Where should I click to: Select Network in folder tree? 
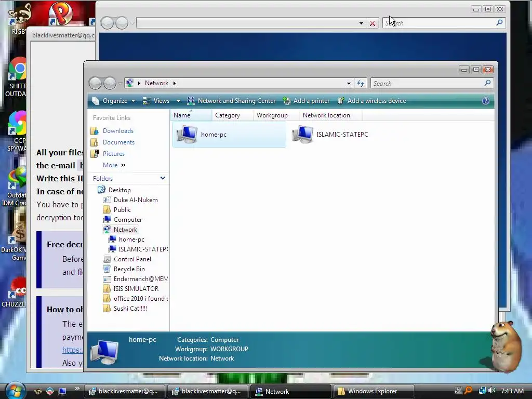(125, 230)
